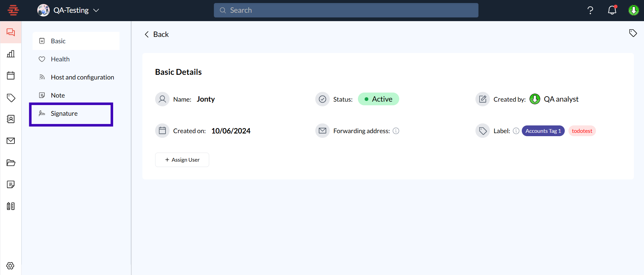Click the Assign User button
The image size is (644, 275).
coord(182,160)
